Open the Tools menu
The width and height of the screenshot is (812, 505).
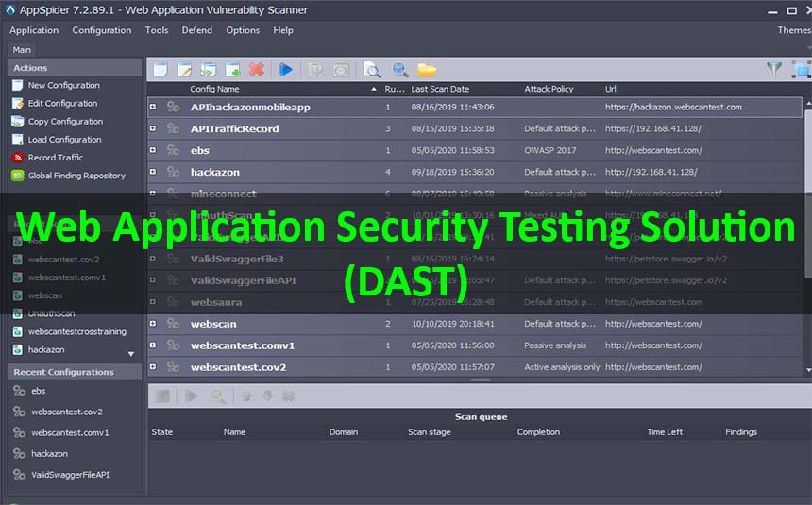157,30
